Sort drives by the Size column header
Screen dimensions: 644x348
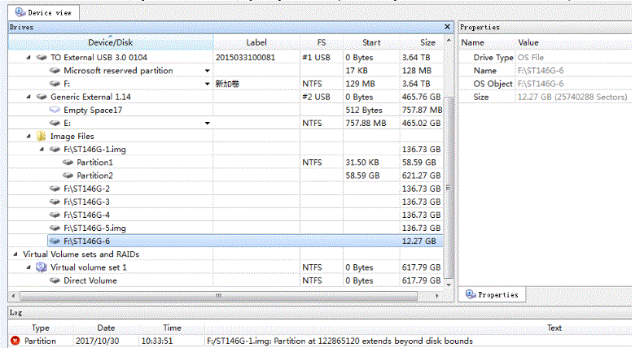pyautogui.click(x=427, y=41)
